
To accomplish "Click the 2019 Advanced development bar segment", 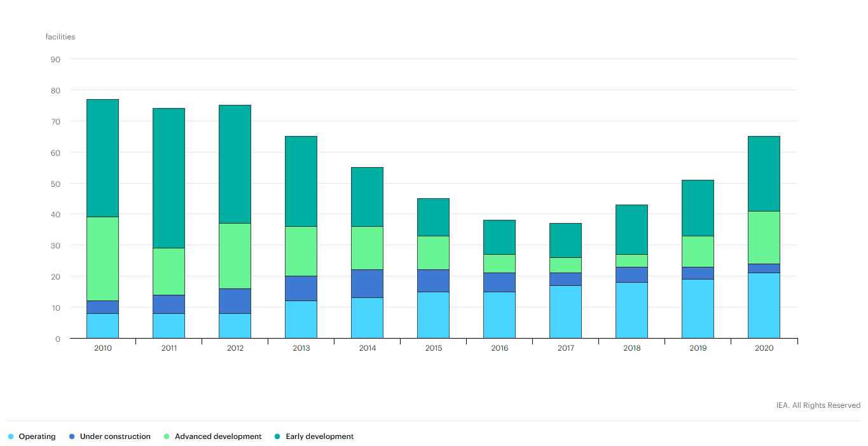I will (x=698, y=252).
